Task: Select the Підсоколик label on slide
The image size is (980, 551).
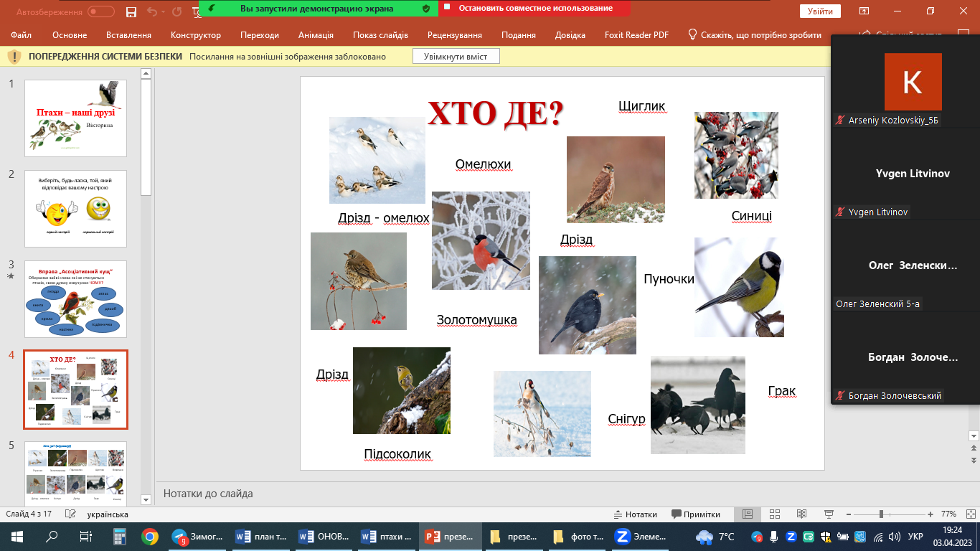Action: pyautogui.click(x=397, y=454)
